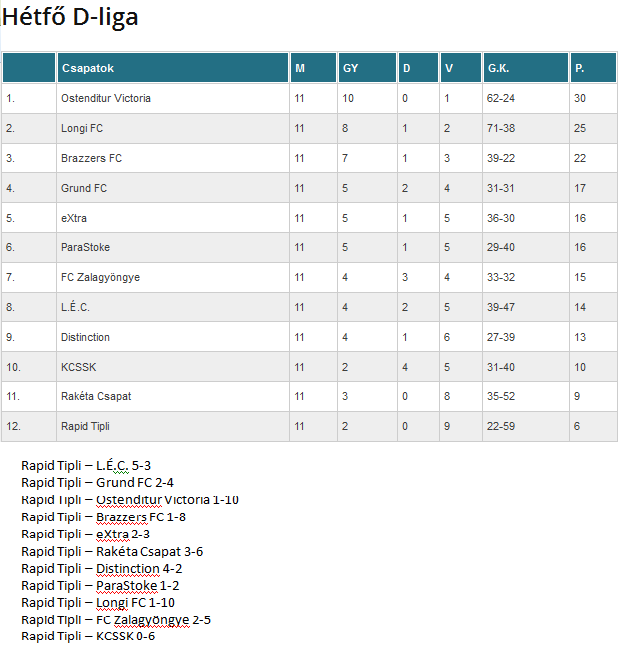Click the Rapid Tipli – ParaStoke 1-2 result
Image resolution: width=619 pixels, height=655 pixels.
click(99, 585)
